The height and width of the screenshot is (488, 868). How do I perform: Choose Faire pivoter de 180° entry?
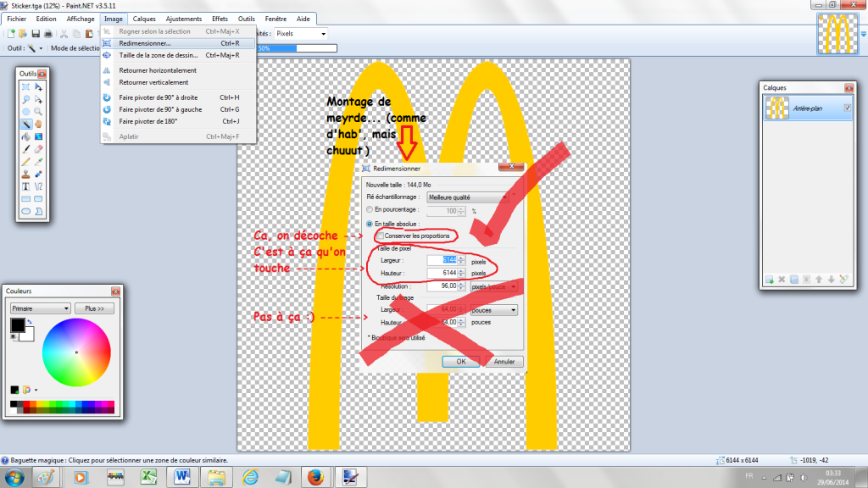[178, 121]
